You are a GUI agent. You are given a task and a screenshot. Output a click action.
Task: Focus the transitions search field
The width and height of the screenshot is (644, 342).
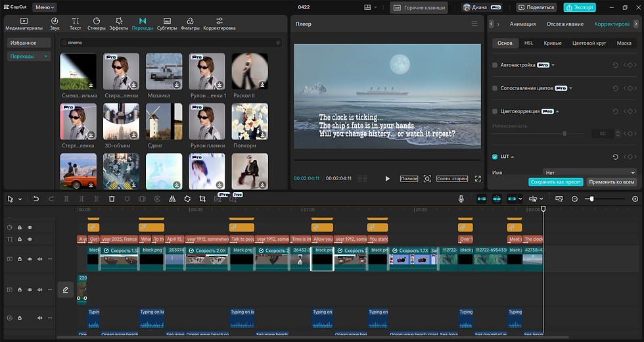click(170, 43)
